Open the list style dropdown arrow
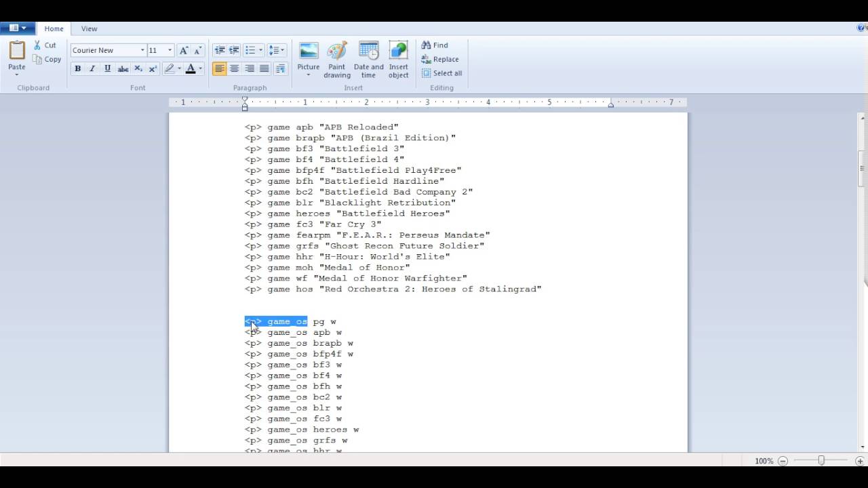Screen dimensions: 868x488 [260, 50]
